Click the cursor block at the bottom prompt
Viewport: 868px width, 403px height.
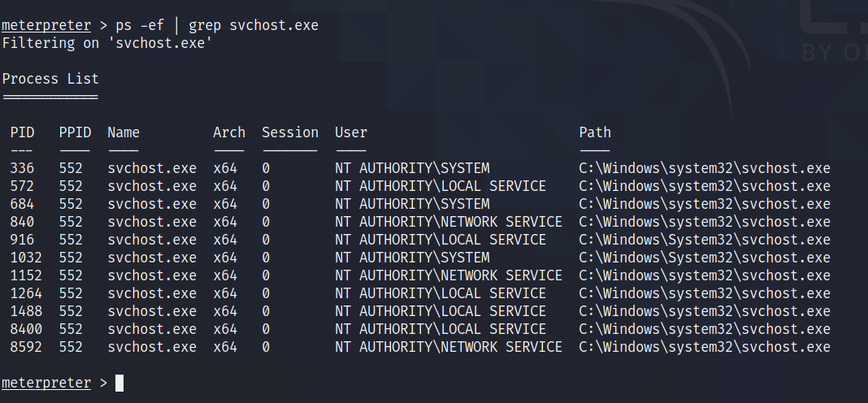(x=119, y=383)
